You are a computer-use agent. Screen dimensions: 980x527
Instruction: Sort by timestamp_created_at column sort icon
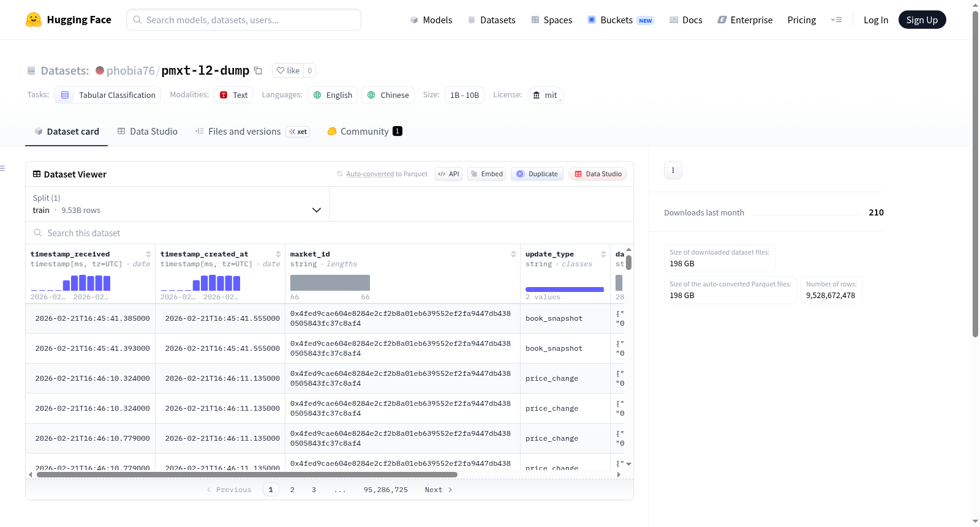278,254
